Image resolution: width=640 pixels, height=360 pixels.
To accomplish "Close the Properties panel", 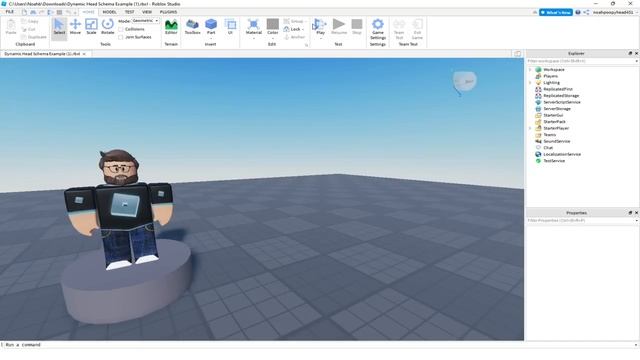I will point(636,213).
